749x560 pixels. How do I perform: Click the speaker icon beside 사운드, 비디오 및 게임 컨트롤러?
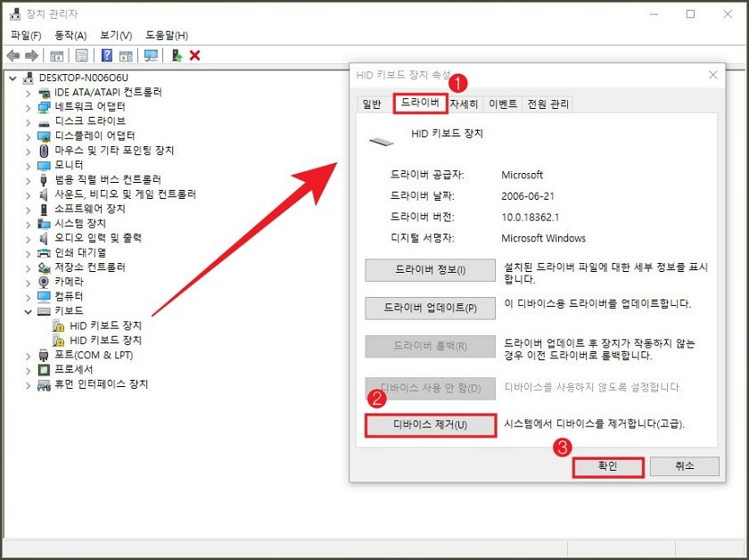coord(44,195)
